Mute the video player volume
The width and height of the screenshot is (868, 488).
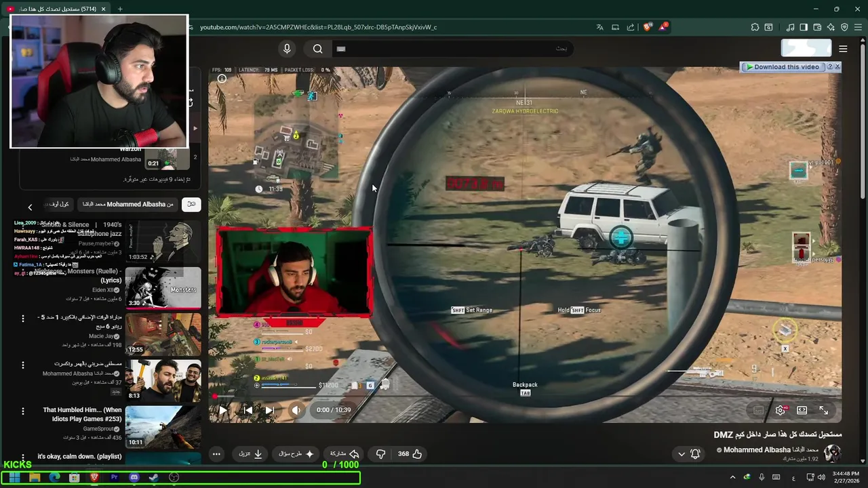point(296,410)
